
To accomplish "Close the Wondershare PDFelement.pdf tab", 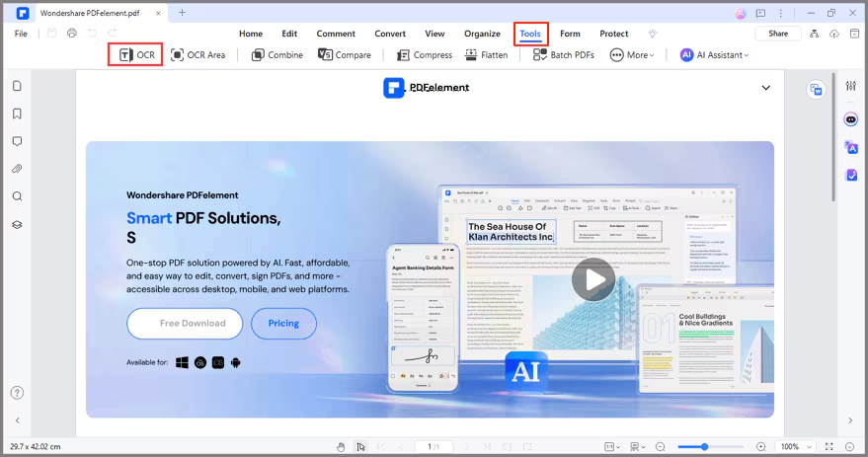I will pyautogui.click(x=158, y=13).
